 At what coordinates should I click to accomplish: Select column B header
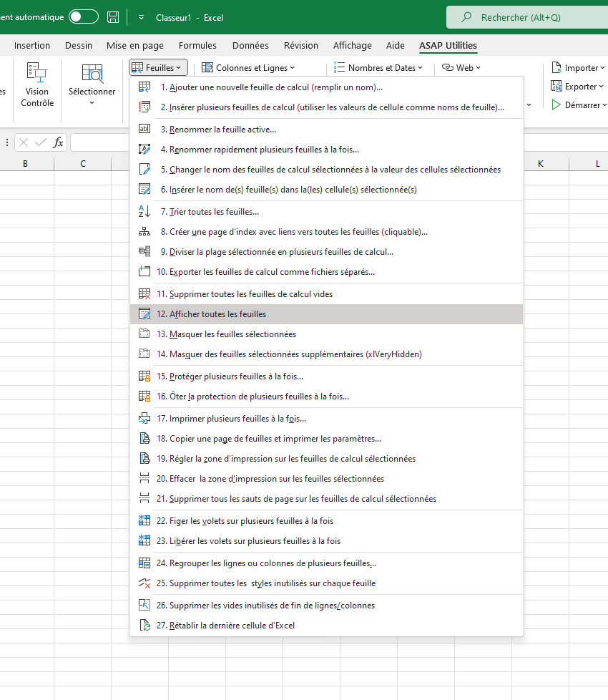(x=26, y=164)
